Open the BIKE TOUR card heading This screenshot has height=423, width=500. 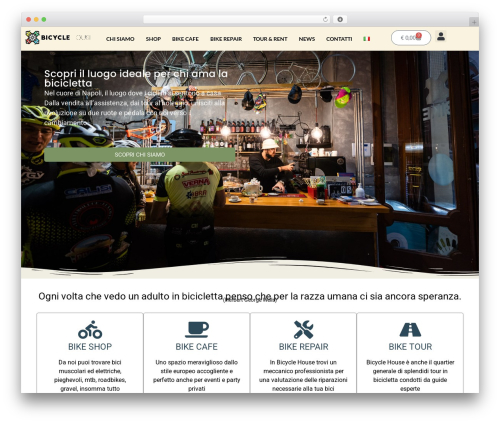[410, 347]
